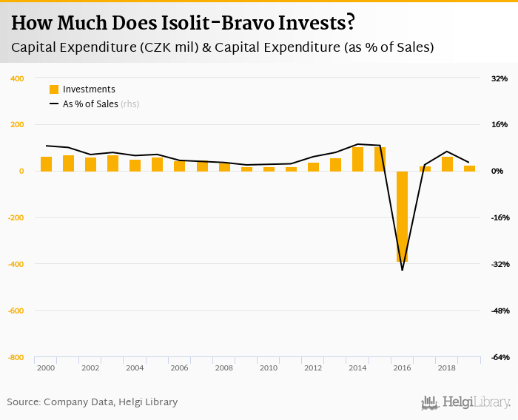Viewport: 518px width, 420px height.
Task: Click the 2008 x-axis label
Action: [x=223, y=367]
